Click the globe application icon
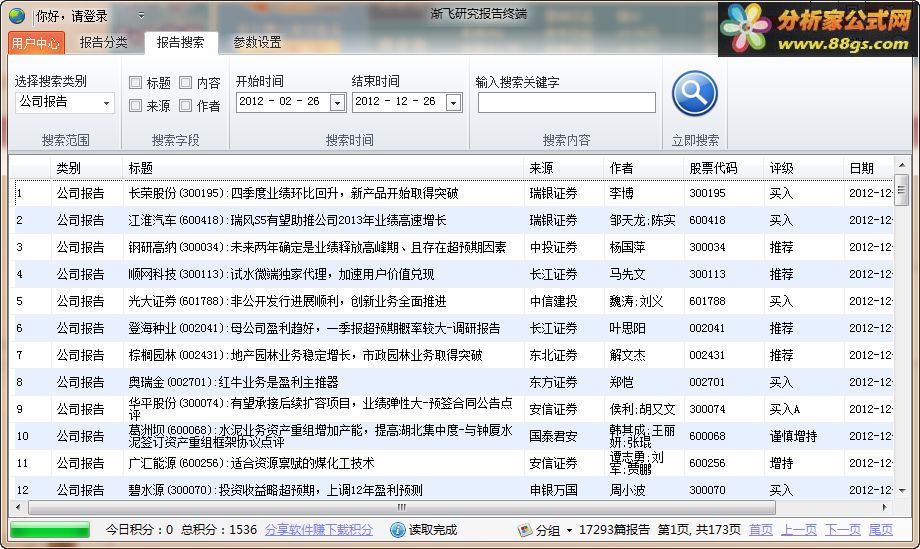Screen dimensions: 920x549 pos(17,16)
